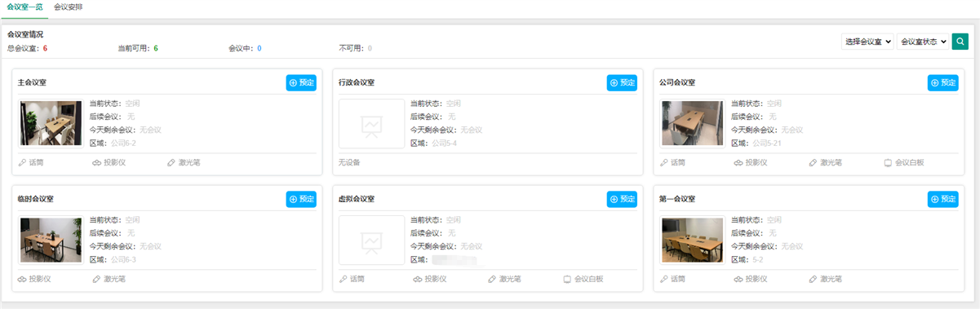Image resolution: width=980 pixels, height=309 pixels.
Task: Click the 第一会议室 card title
Action: tap(677, 200)
